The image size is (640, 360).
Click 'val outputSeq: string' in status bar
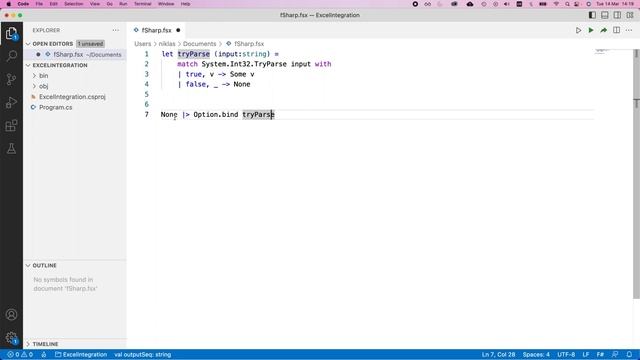(142, 354)
